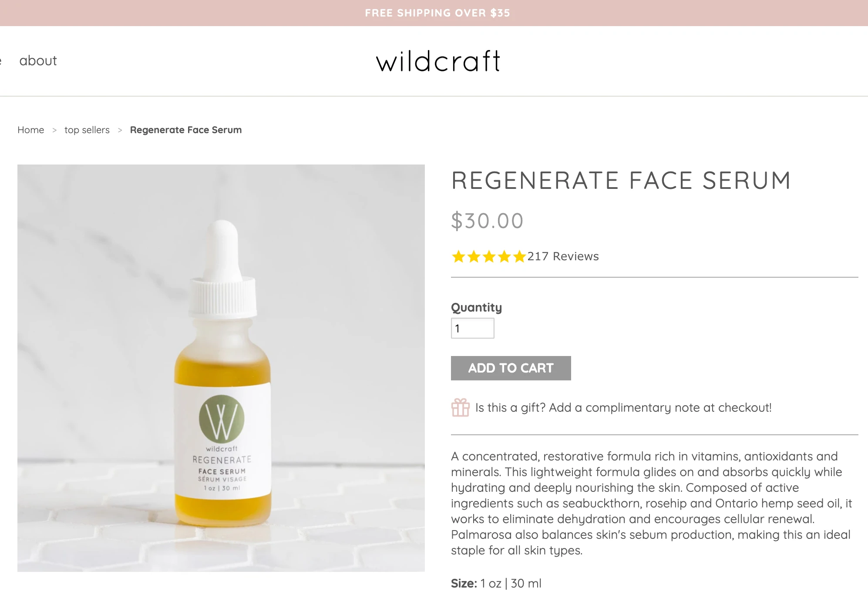Click the third yellow rating star
The height and width of the screenshot is (598, 868).
point(489,257)
